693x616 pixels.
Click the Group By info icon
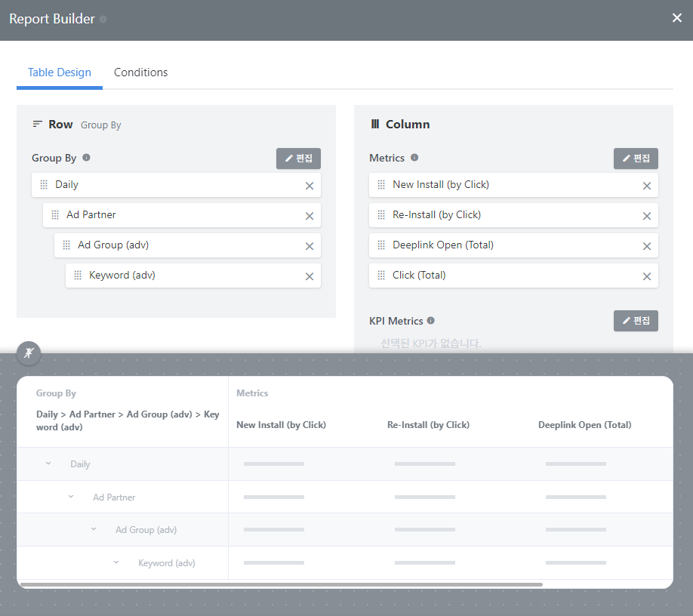(86, 157)
